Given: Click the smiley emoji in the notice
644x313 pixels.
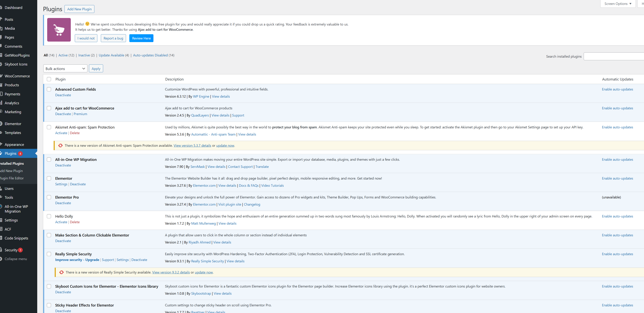Looking at the screenshot, I should 87,24.
